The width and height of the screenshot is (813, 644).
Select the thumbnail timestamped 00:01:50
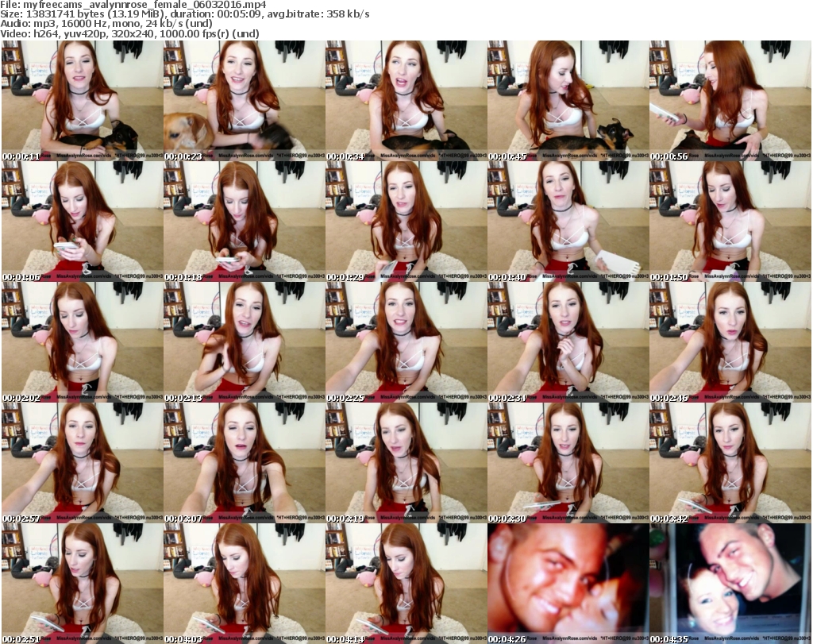pos(730,222)
